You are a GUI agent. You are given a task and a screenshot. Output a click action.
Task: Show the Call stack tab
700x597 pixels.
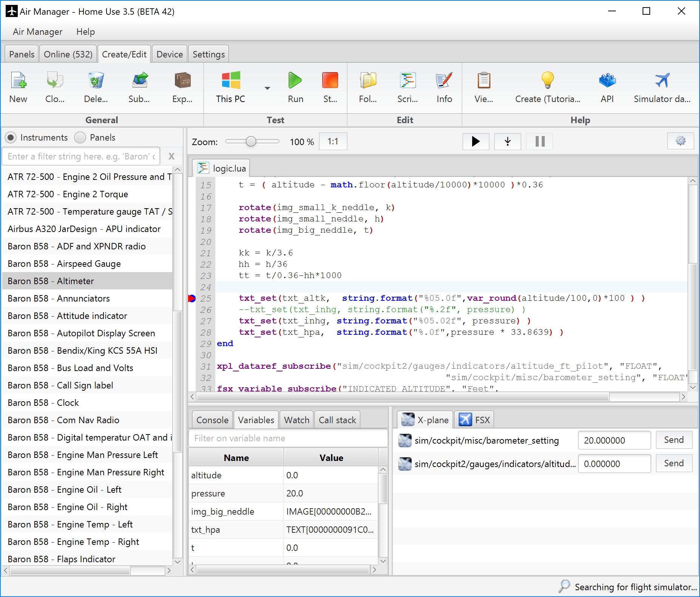337,420
